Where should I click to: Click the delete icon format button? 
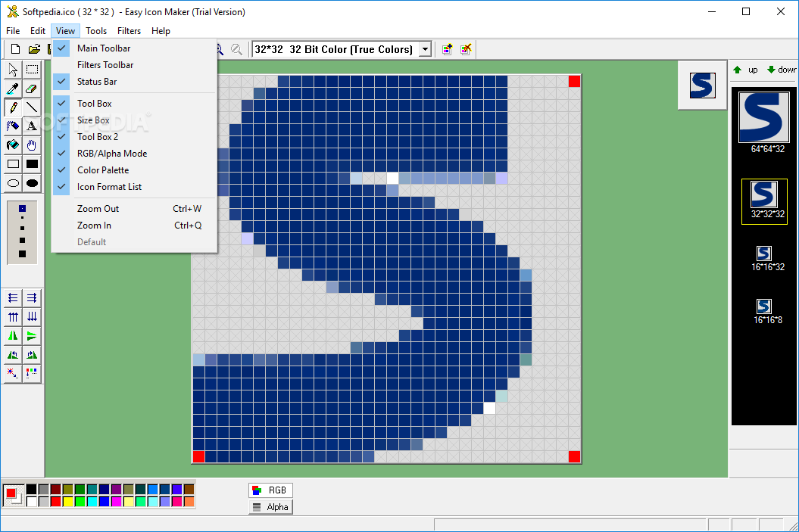pyautogui.click(x=466, y=49)
